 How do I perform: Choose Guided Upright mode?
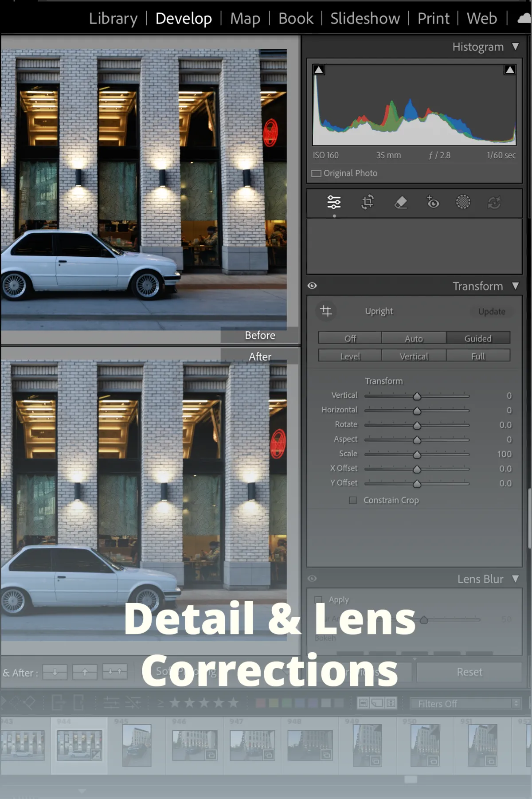pos(478,338)
